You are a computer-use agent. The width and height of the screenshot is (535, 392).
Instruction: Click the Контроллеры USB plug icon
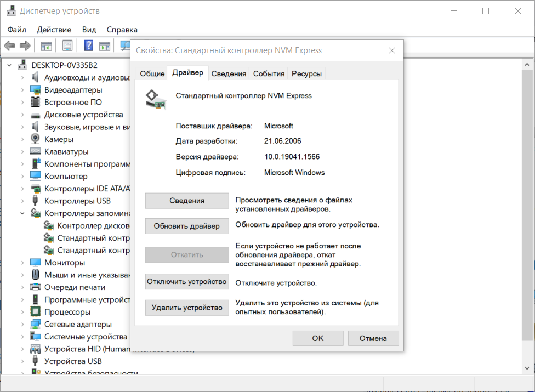35,201
